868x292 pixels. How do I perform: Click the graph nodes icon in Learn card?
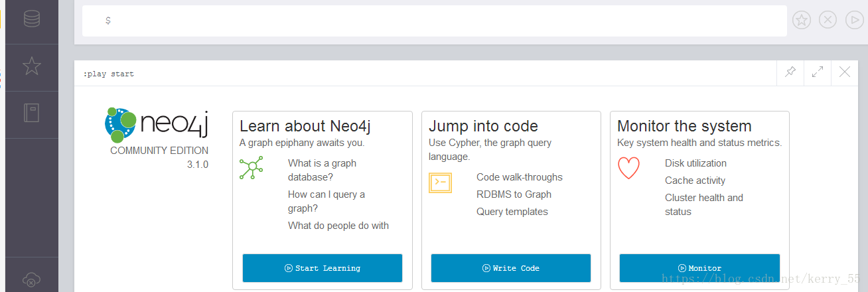[252, 167]
